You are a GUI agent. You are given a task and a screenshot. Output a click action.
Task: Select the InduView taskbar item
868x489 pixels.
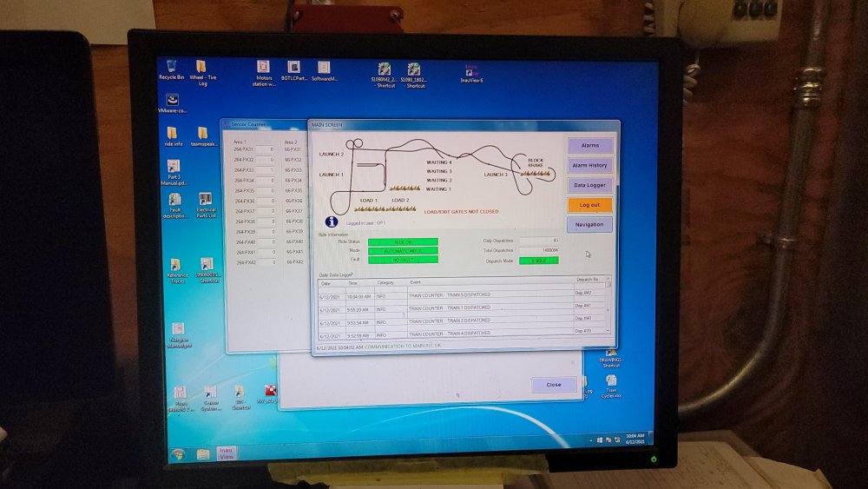[227, 453]
